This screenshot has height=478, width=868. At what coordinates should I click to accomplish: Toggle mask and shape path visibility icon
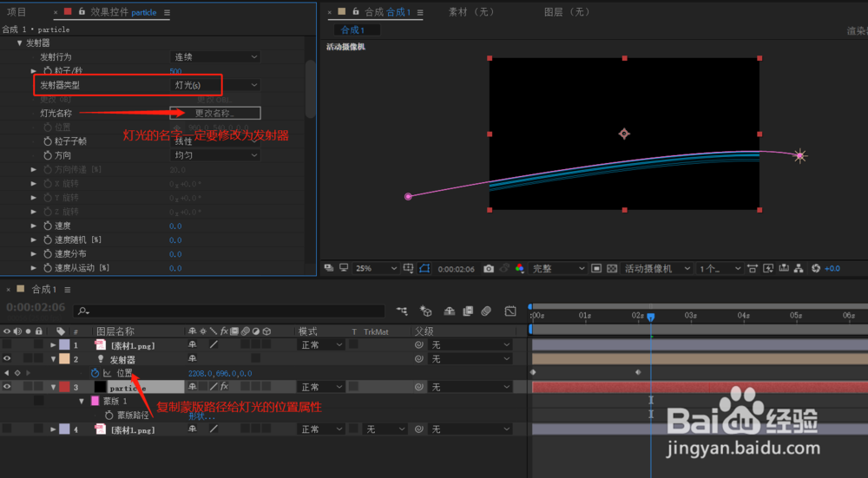pyautogui.click(x=424, y=268)
